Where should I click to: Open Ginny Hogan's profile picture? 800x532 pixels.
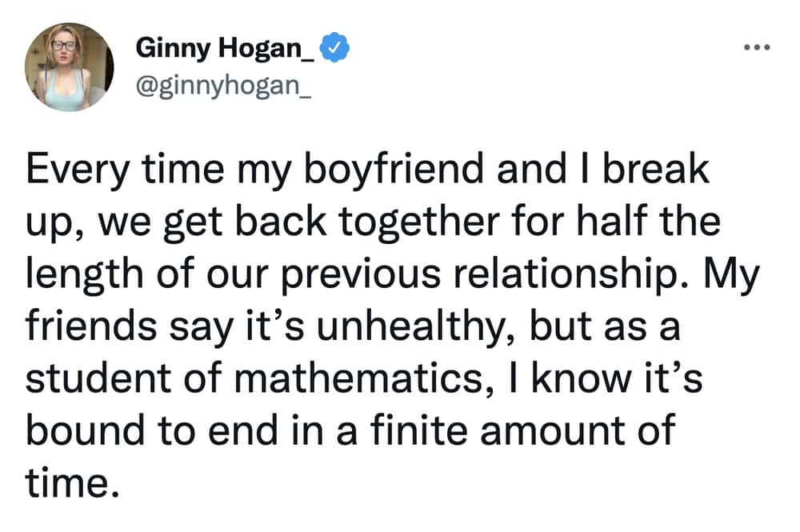[x=69, y=67]
